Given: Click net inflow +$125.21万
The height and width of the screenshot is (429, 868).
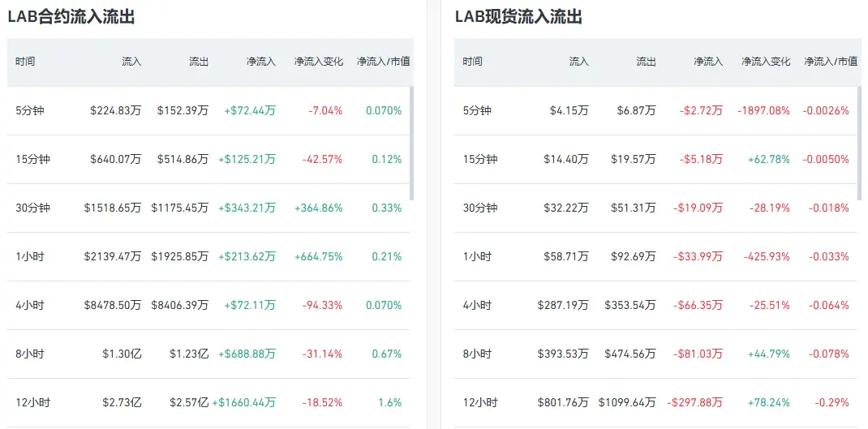Looking at the screenshot, I should coord(247,160).
